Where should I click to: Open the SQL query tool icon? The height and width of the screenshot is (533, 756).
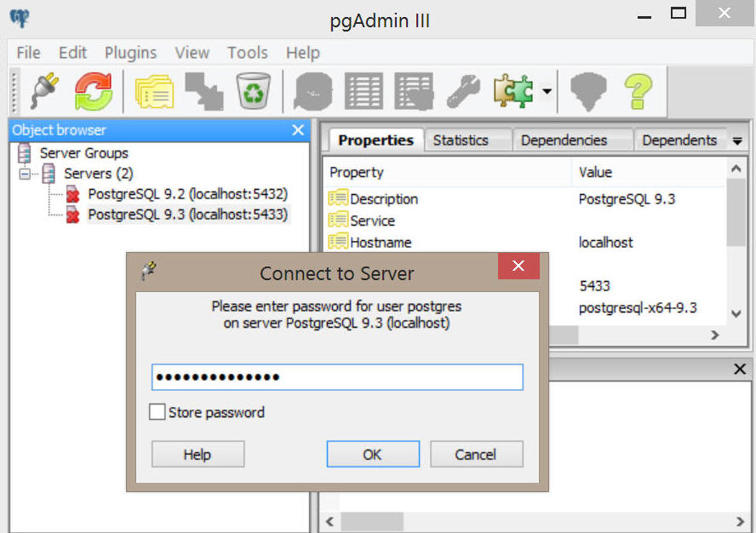tap(313, 91)
